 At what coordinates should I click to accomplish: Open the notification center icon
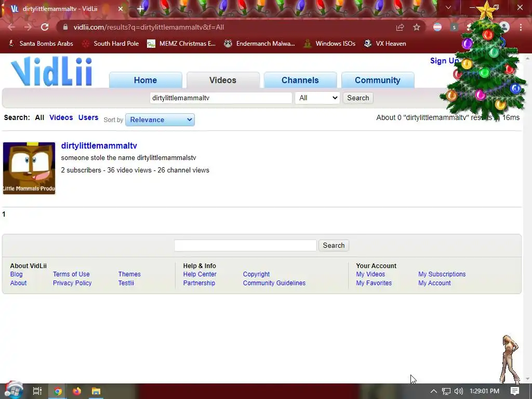(x=515, y=391)
